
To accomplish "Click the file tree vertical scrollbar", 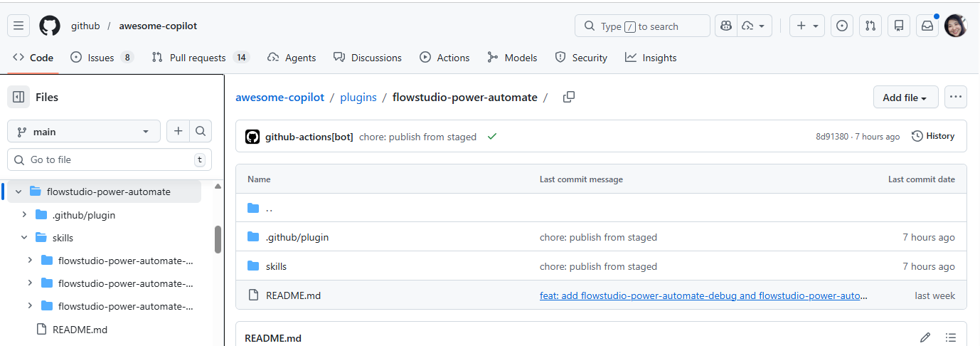I will pos(218,240).
